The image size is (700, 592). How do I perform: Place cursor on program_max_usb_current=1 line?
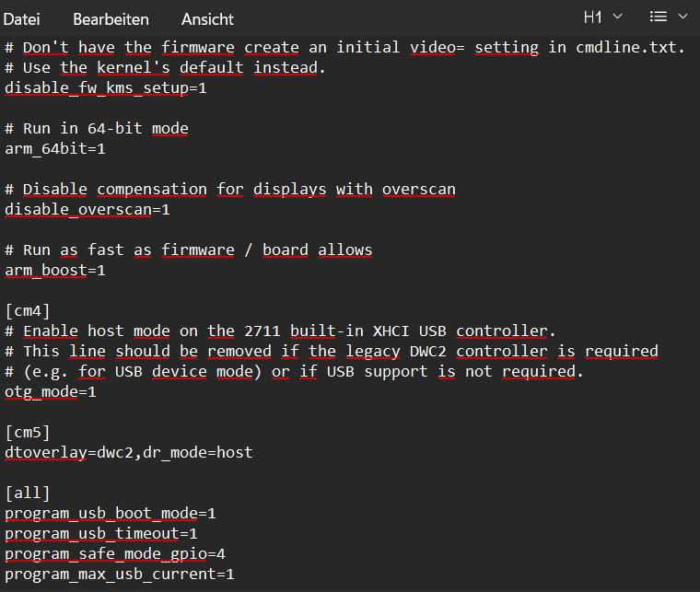point(120,574)
